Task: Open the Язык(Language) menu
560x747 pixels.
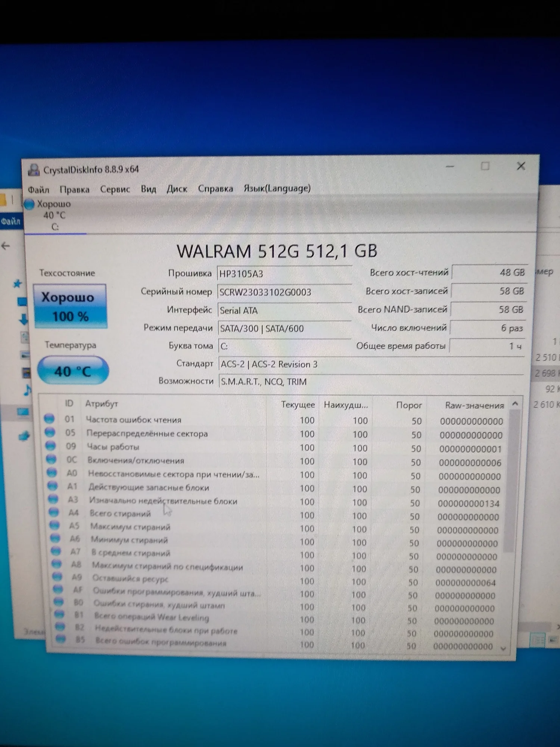Action: tap(277, 188)
